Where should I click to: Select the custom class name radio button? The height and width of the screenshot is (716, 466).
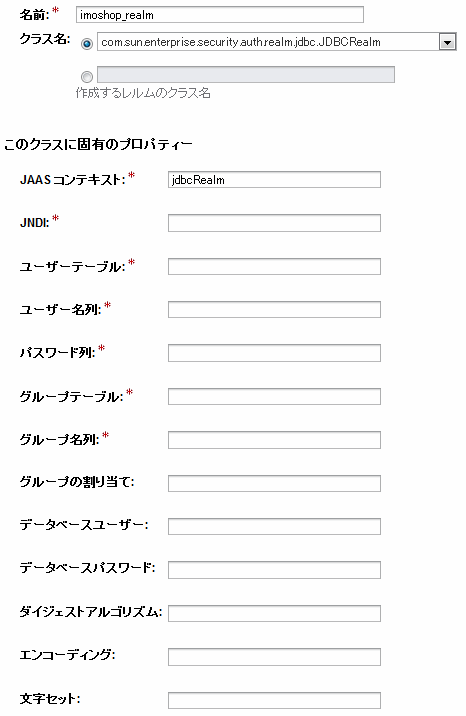click(x=87, y=77)
